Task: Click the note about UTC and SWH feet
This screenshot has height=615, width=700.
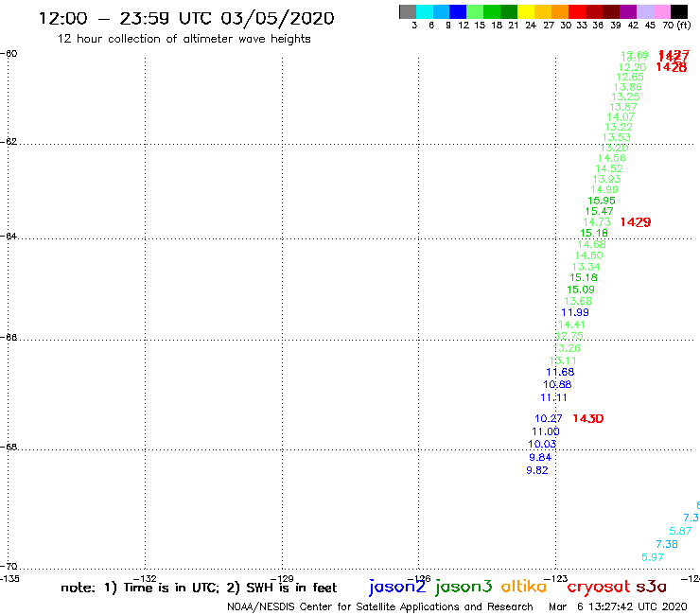Action: tap(199, 588)
